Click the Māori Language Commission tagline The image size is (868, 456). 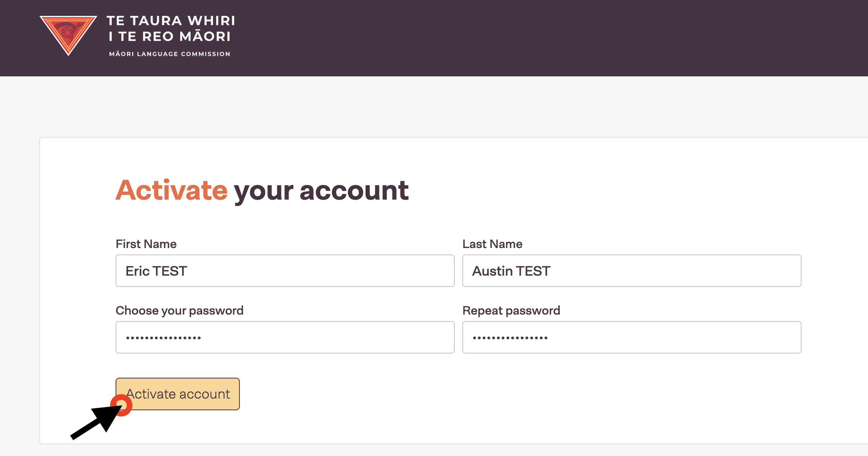pos(170,54)
